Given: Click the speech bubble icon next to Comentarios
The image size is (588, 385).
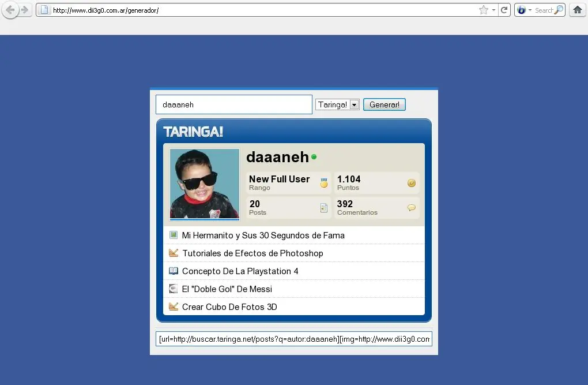Looking at the screenshot, I should click(412, 207).
